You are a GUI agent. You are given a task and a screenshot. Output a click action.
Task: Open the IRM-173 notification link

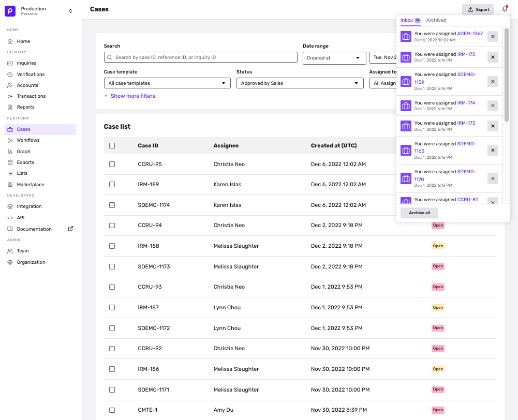click(x=466, y=123)
